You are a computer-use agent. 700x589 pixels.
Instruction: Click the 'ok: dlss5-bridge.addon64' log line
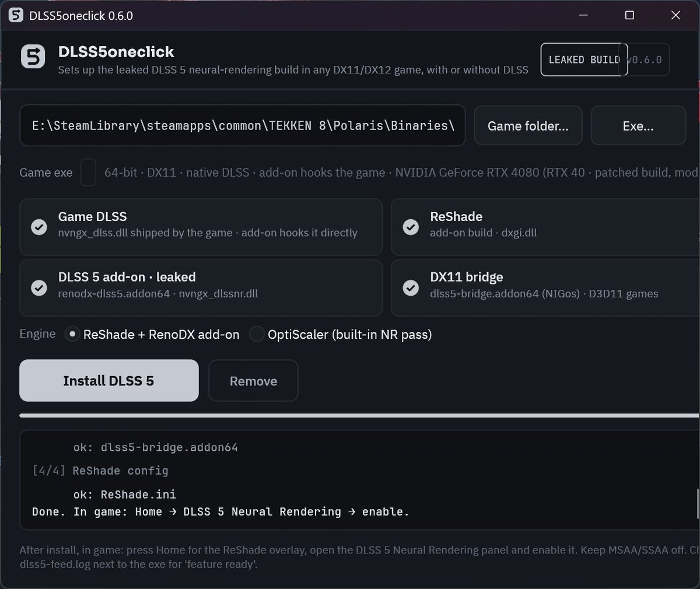pos(156,448)
